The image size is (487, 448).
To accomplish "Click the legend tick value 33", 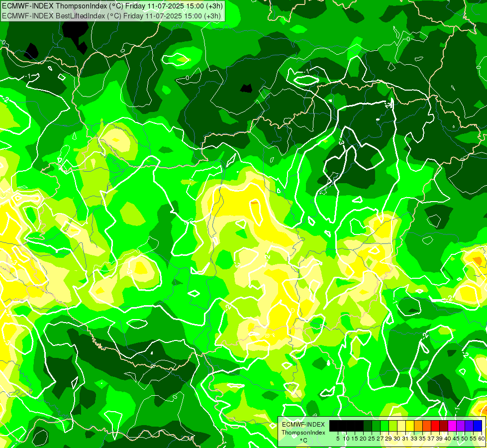I will coord(414,439).
